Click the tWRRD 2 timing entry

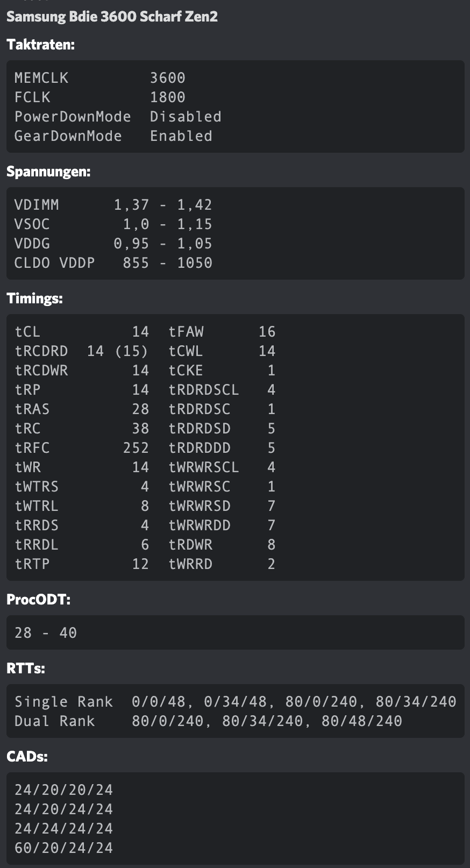click(x=222, y=564)
